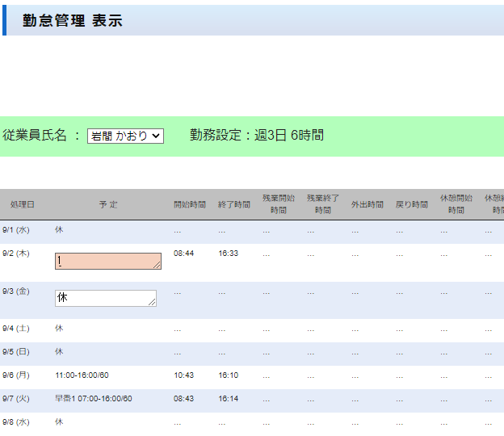Image resolution: width=504 pixels, height=436 pixels.
Task: Click the 9/3 schedule text box containing 休
Action: (105, 298)
